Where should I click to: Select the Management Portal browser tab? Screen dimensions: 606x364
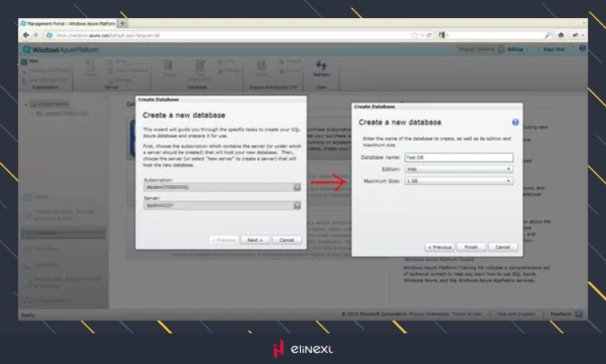click(x=67, y=24)
